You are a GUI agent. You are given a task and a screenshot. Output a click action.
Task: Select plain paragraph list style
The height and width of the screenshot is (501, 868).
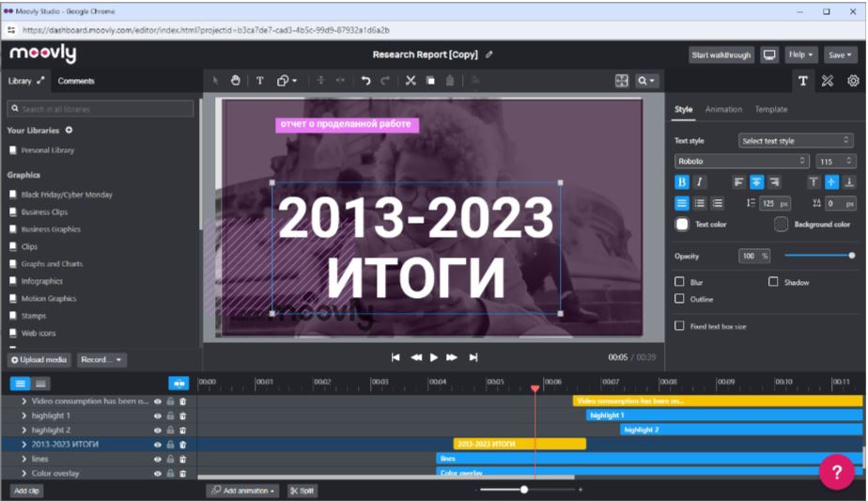click(681, 203)
